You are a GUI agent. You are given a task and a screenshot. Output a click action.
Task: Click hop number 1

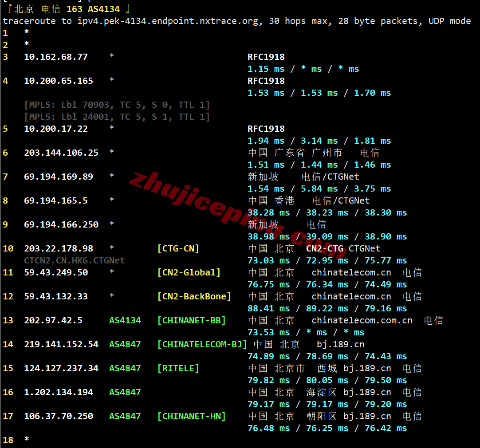click(5, 33)
